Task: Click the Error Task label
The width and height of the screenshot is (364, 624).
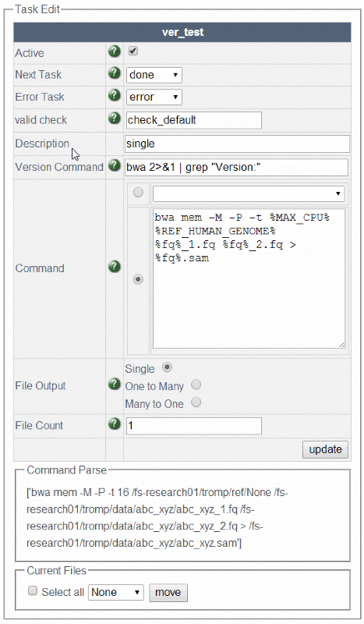Action: pyautogui.click(x=40, y=97)
